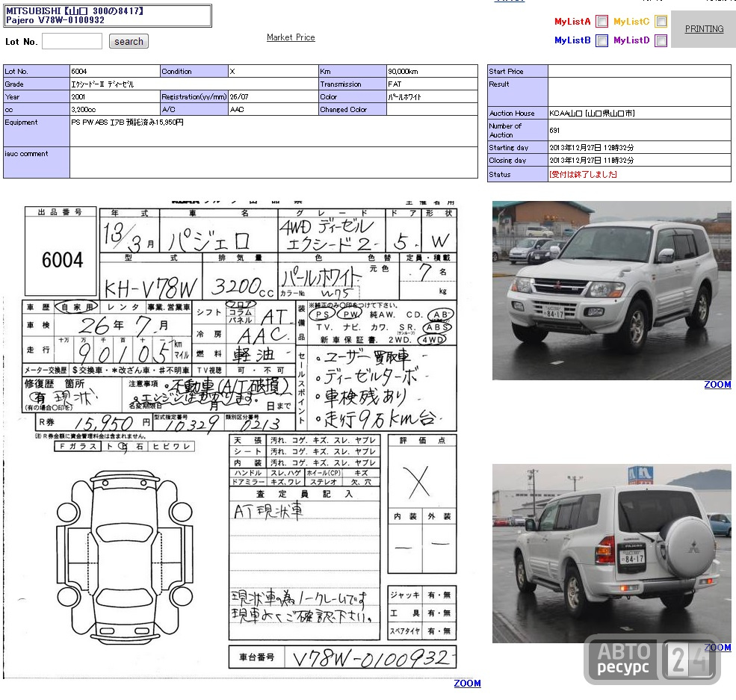
Task: Check the MyListD checkbox
Action: pyautogui.click(x=661, y=41)
